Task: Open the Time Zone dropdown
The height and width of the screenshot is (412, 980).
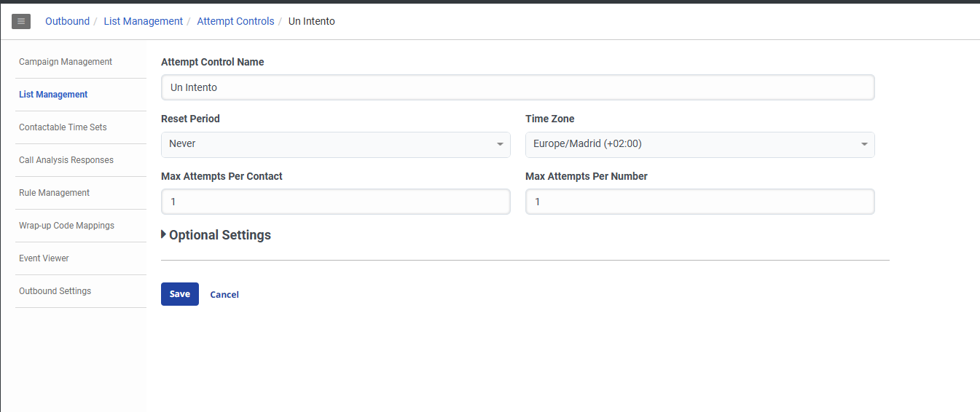Action: 699,144
